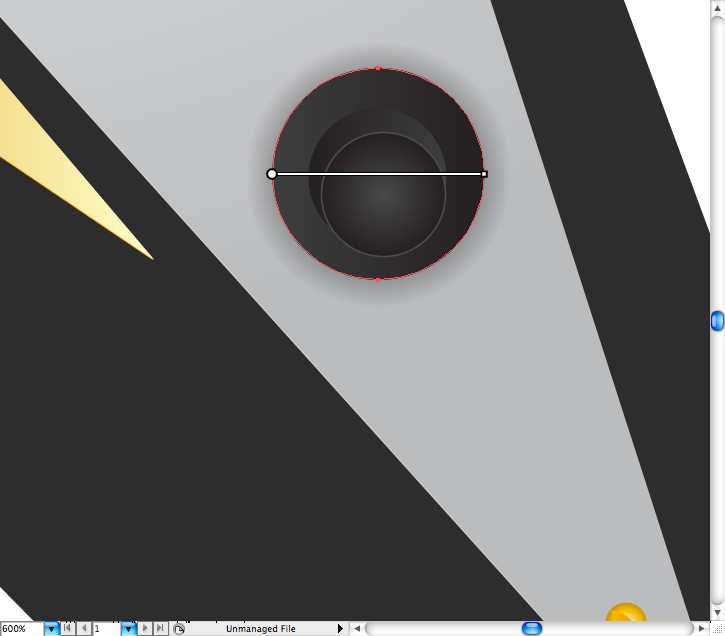Open the artboard number dropdown
The image size is (725, 636).
click(128, 629)
